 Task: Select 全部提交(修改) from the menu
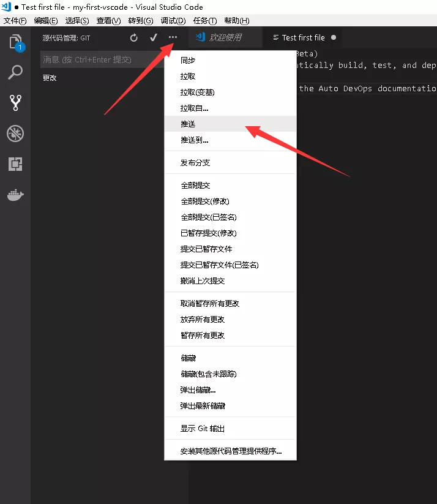pos(230,201)
